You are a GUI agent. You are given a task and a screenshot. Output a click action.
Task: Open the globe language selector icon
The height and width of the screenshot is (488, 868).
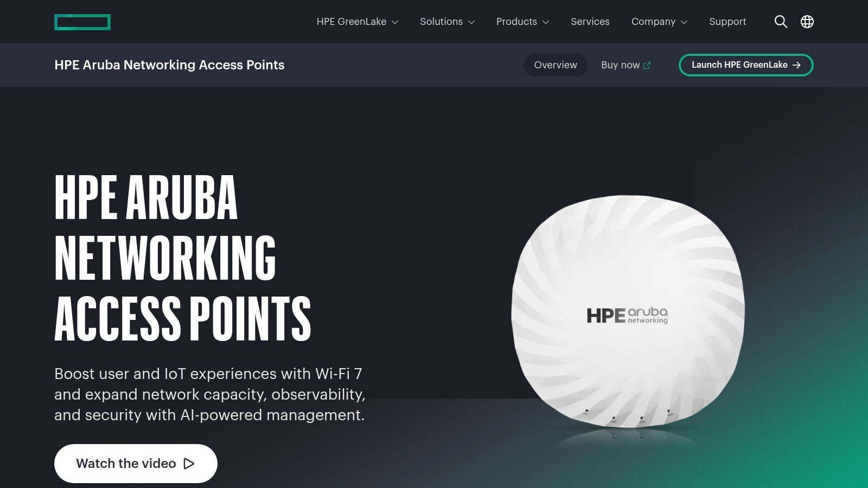[807, 22]
